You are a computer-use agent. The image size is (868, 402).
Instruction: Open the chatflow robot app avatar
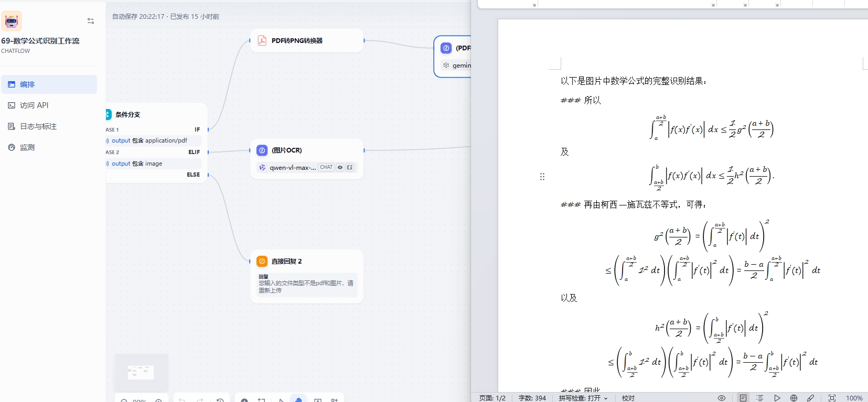12,21
